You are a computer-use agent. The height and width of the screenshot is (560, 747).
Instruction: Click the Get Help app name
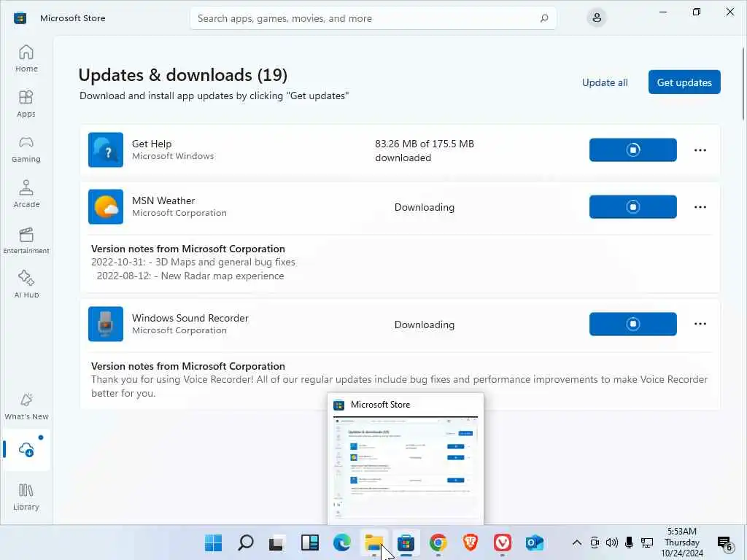pos(152,144)
